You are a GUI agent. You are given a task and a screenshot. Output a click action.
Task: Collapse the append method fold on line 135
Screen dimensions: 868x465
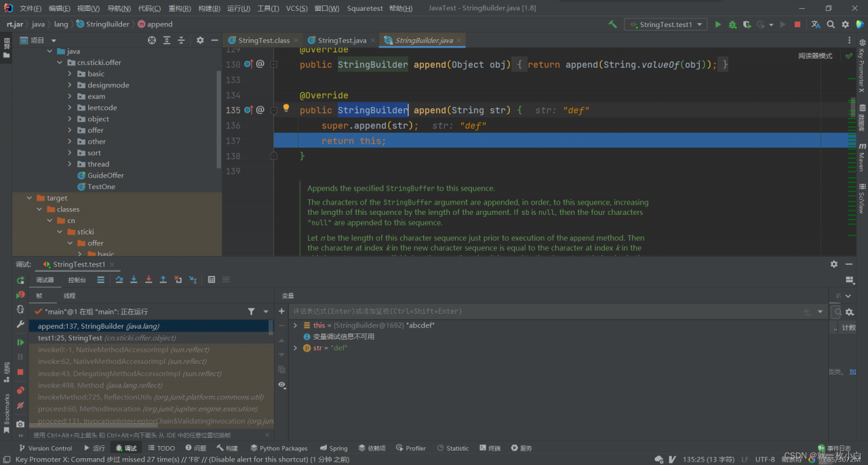click(274, 110)
